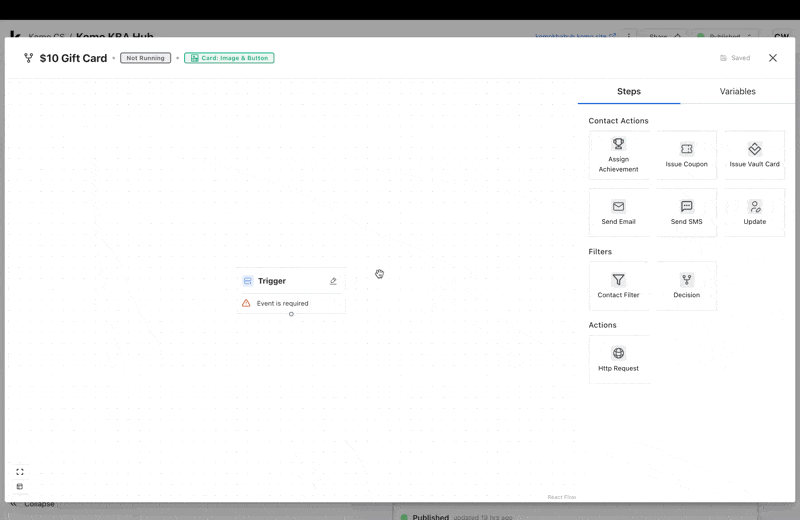
Task: Close the $10 Gift Card workflow editor
Action: click(x=772, y=58)
